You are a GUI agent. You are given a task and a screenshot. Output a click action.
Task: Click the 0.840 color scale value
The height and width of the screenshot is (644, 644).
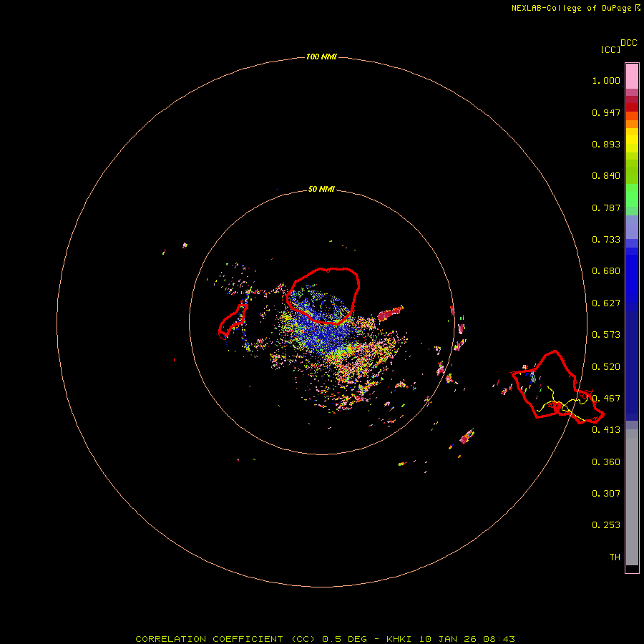[606, 176]
